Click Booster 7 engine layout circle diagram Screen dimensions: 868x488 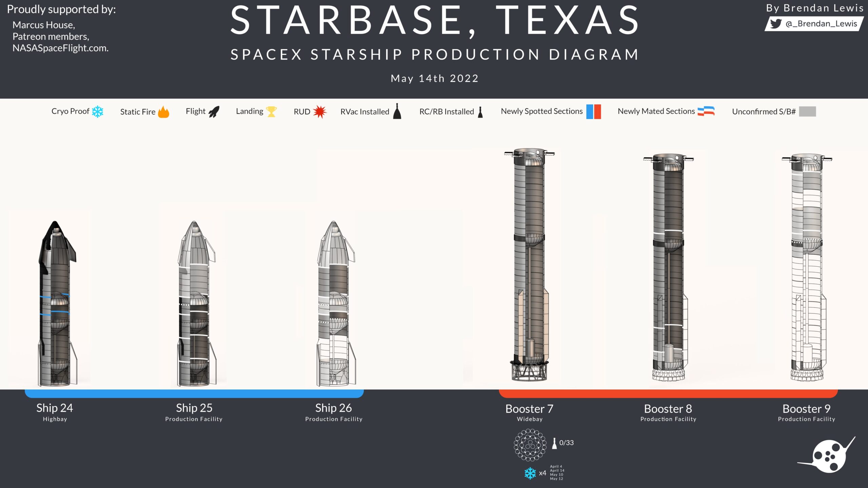(x=530, y=445)
